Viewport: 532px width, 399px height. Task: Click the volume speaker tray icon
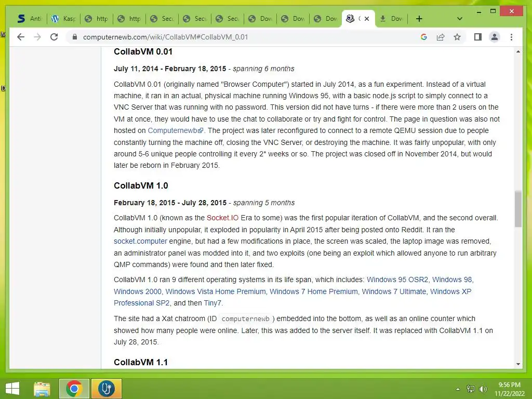coord(483,389)
